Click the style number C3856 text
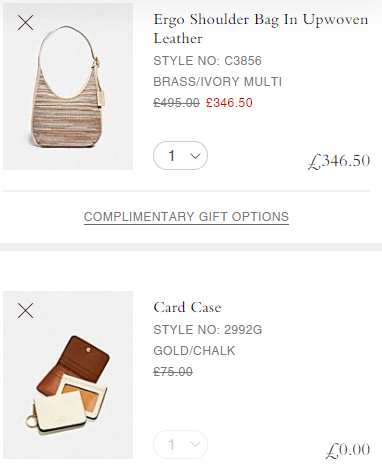The width and height of the screenshot is (382, 472). click(x=207, y=61)
